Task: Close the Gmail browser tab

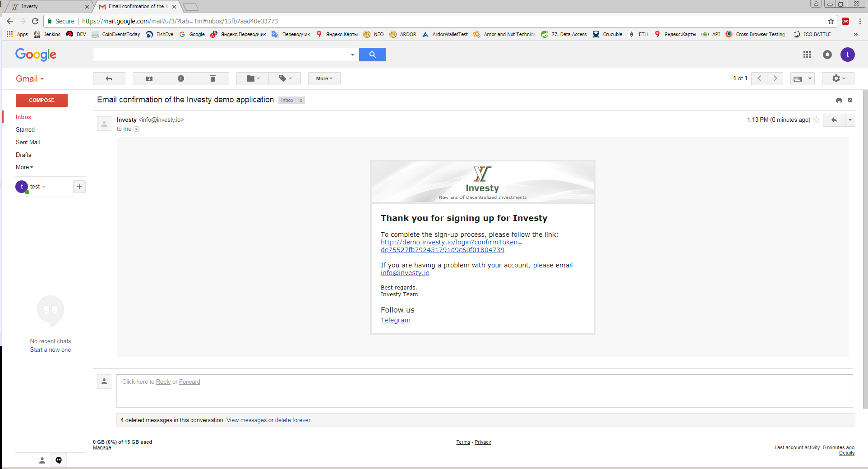Action: click(174, 7)
